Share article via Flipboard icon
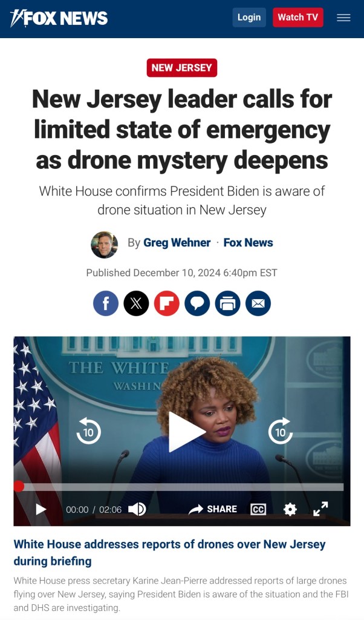This screenshot has width=364, height=620. click(x=167, y=303)
